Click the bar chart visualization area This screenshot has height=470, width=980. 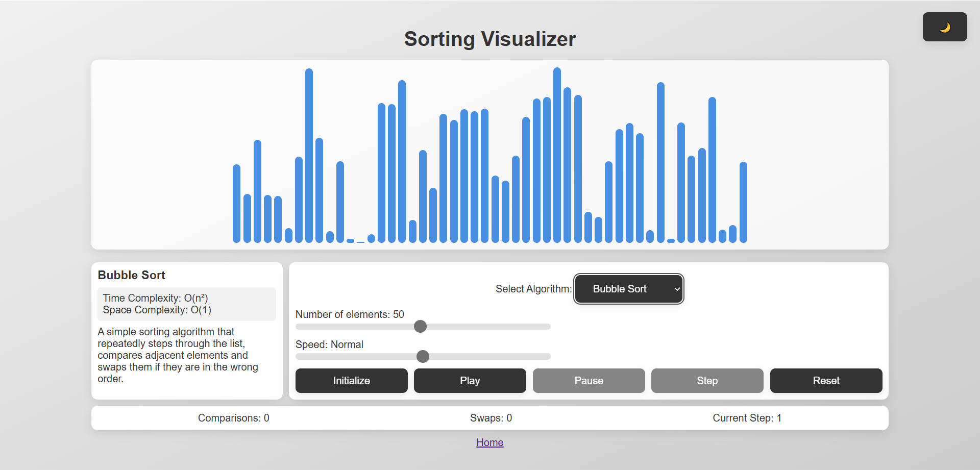click(x=489, y=153)
